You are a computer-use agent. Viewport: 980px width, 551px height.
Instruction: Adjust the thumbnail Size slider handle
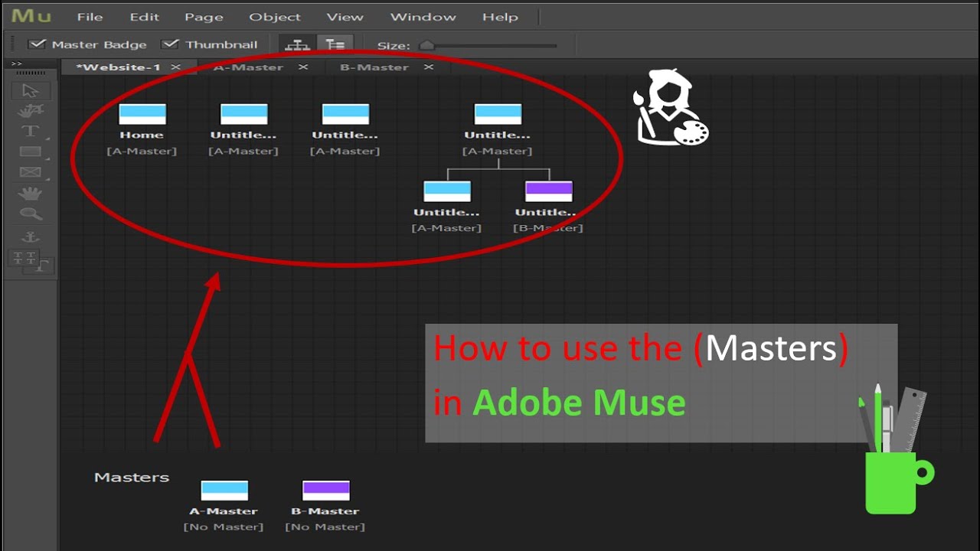tap(426, 45)
